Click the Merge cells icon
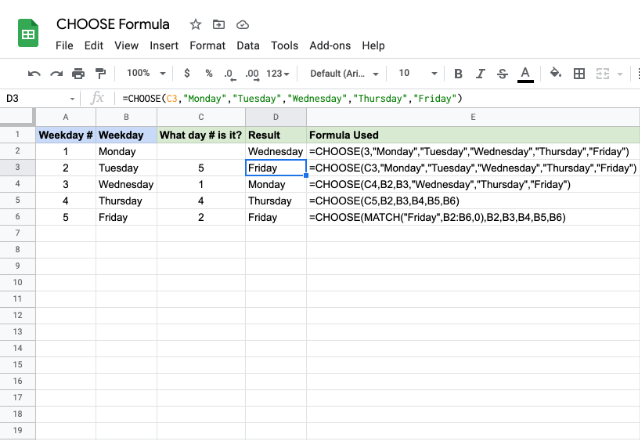This screenshot has height=440, width=640. click(x=602, y=74)
